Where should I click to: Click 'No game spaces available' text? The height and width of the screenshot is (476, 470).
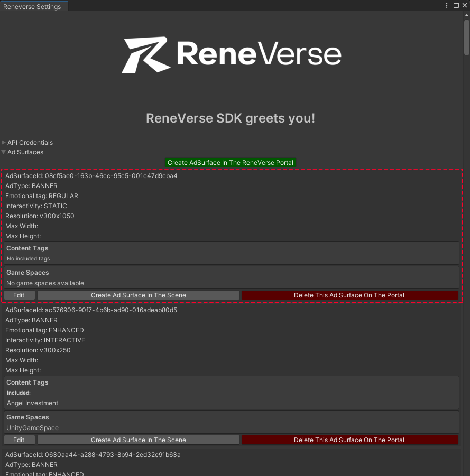pyautogui.click(x=45, y=283)
